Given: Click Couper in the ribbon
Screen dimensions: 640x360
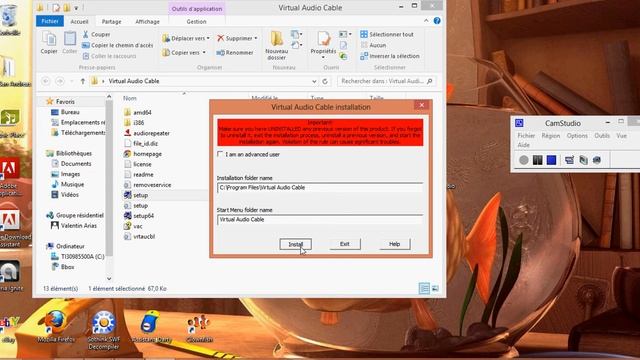Looking at the screenshot, I should (x=96, y=35).
